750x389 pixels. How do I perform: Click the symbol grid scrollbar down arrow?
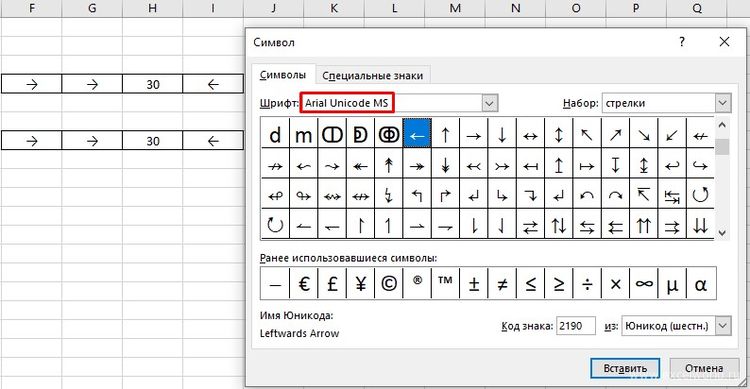[722, 233]
